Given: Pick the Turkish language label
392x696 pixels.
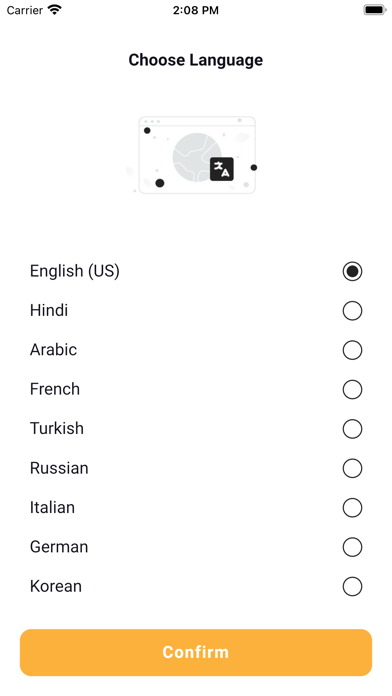Looking at the screenshot, I should point(57,428).
